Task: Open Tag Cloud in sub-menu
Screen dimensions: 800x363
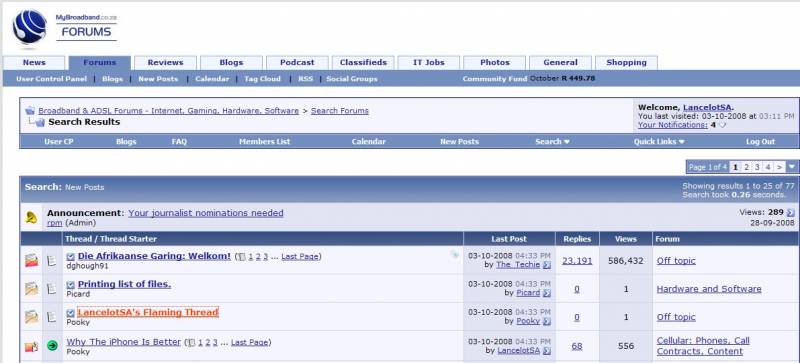Action: coord(262,79)
